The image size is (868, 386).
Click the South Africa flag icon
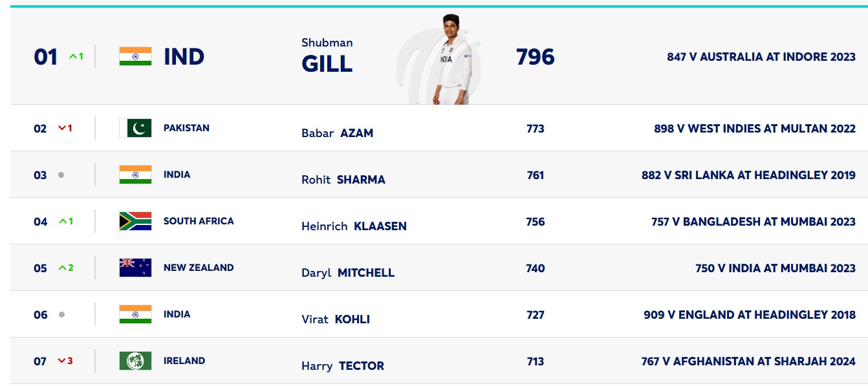click(x=135, y=221)
